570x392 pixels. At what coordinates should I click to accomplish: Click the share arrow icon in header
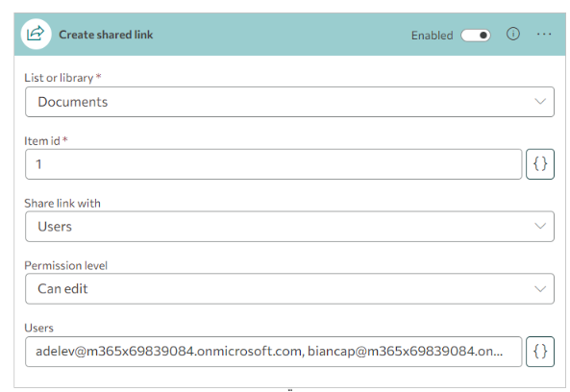point(36,34)
